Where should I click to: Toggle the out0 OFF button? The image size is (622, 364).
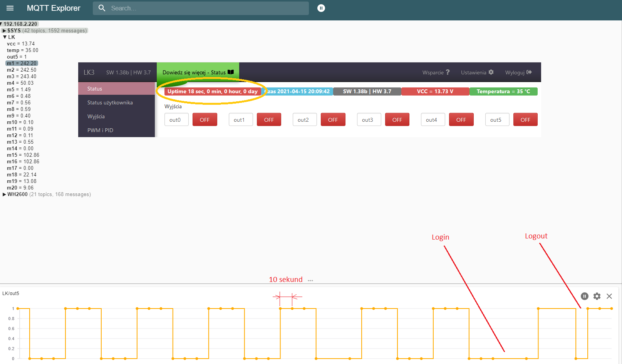point(205,120)
